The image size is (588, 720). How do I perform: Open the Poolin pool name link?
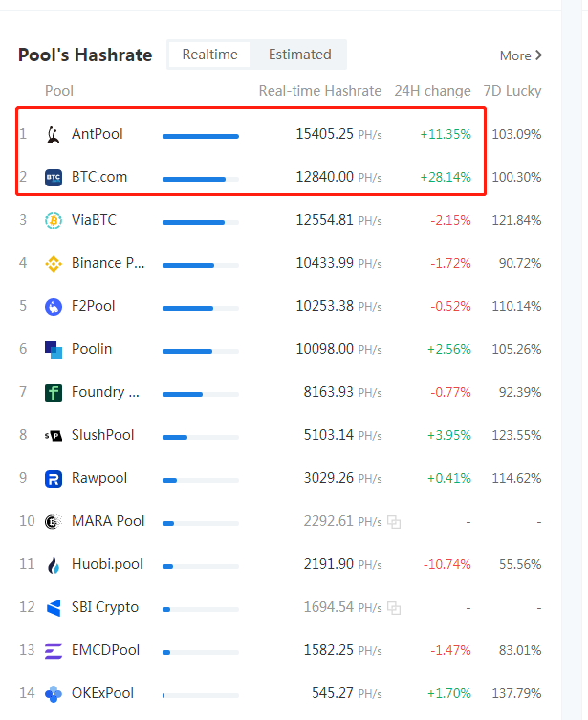click(92, 349)
